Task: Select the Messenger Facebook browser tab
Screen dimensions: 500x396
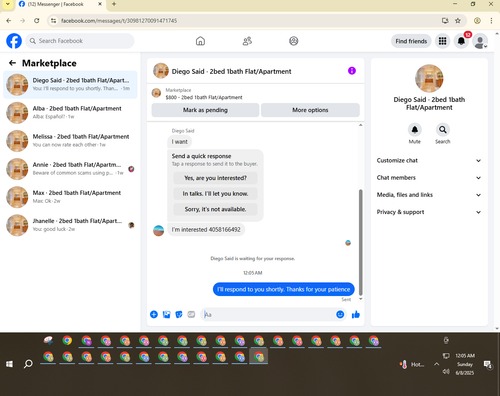Action: pos(60,4)
